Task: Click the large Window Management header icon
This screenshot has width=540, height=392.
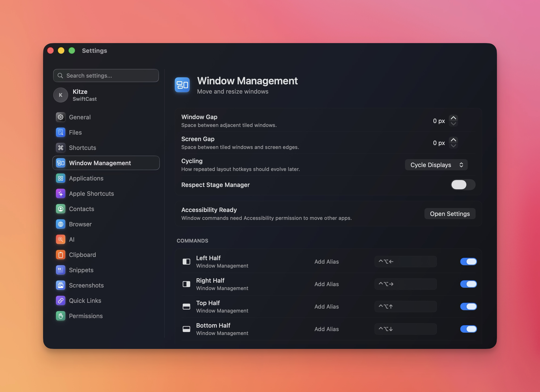Action: 182,85
